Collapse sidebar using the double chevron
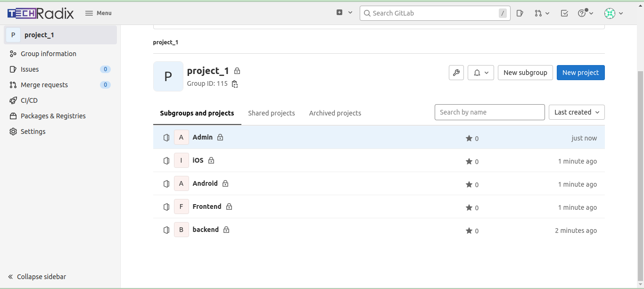Image resolution: width=644 pixels, height=289 pixels. point(11,277)
